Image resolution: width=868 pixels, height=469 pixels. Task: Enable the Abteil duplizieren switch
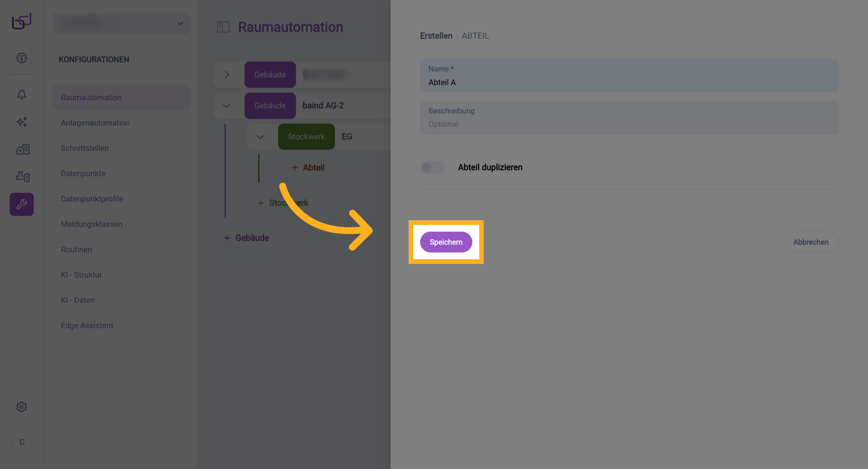click(x=433, y=168)
